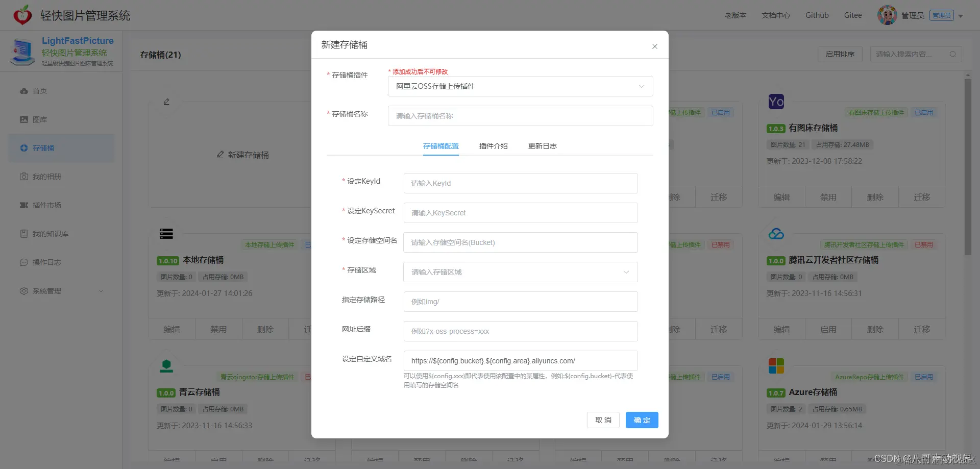The width and height of the screenshot is (980, 469).
Task: Open the 首页 home sidebar item
Action: click(x=61, y=91)
